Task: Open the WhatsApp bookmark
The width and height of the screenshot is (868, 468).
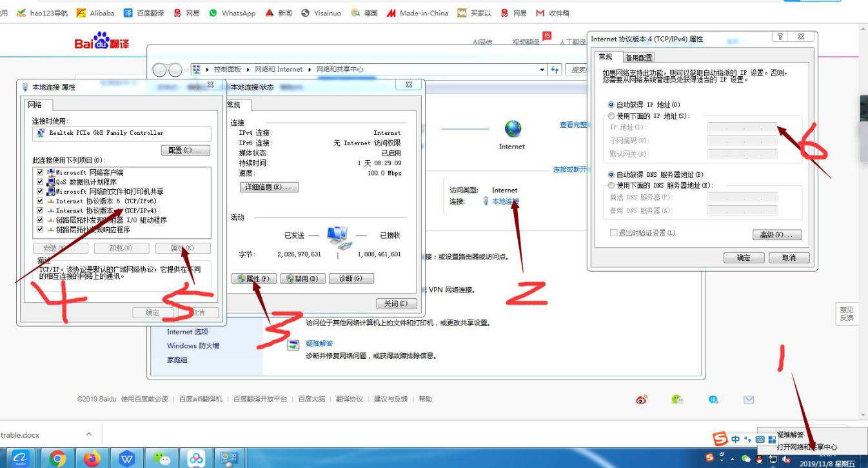Action: click(x=232, y=13)
